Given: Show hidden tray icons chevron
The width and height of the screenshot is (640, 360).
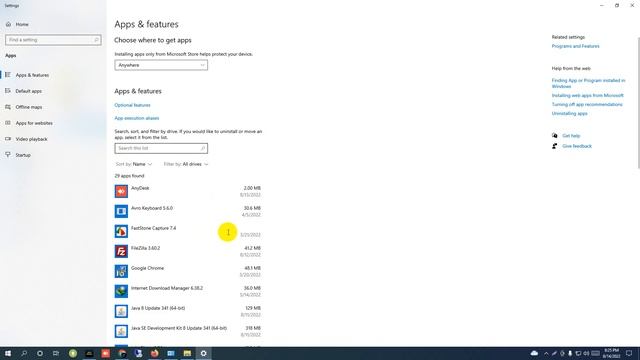Looking at the screenshot, I should [x=546, y=353].
